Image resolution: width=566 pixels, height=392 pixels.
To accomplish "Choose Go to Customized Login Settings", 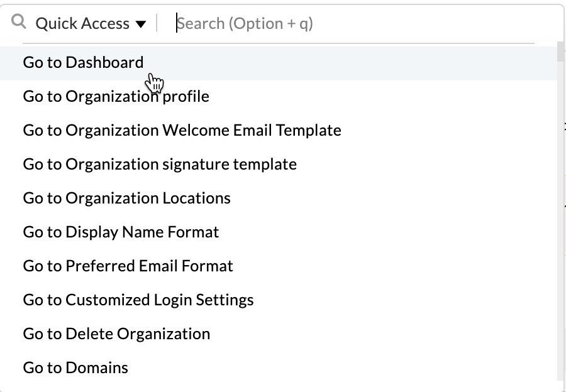I will (138, 300).
